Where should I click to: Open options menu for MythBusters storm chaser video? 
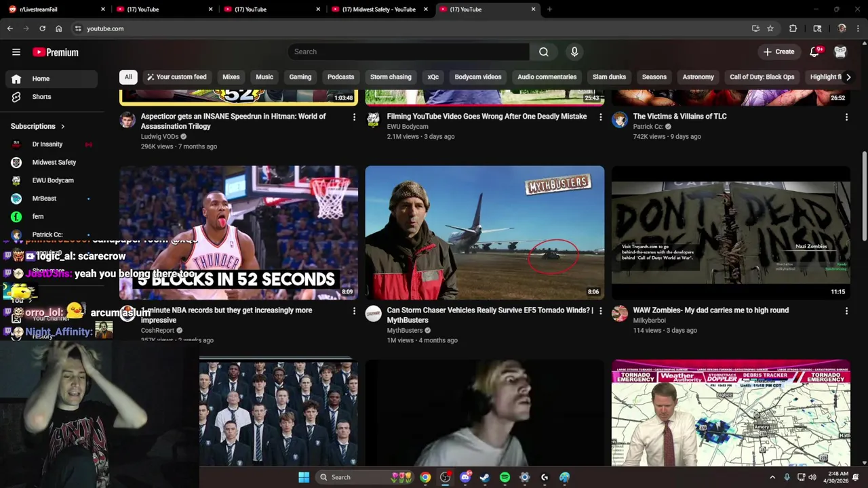(x=600, y=311)
